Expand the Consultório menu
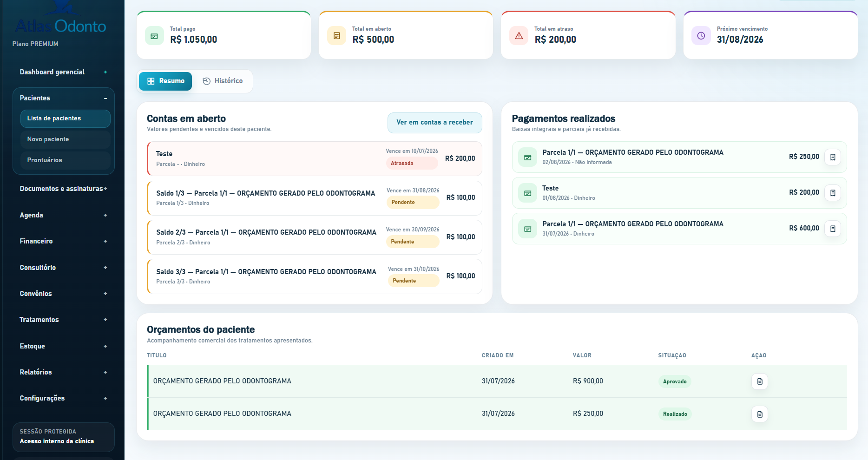Screen dimensions: 868x460 click(63, 268)
